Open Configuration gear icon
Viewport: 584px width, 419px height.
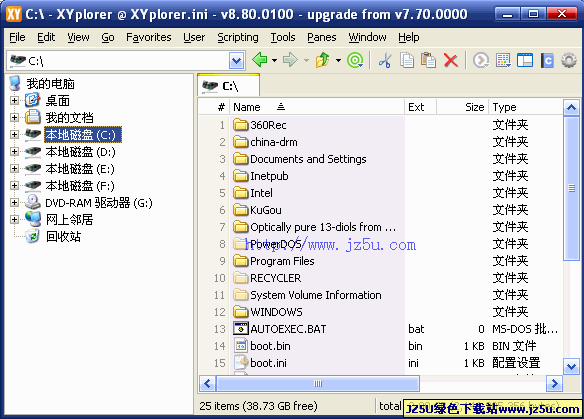click(569, 60)
